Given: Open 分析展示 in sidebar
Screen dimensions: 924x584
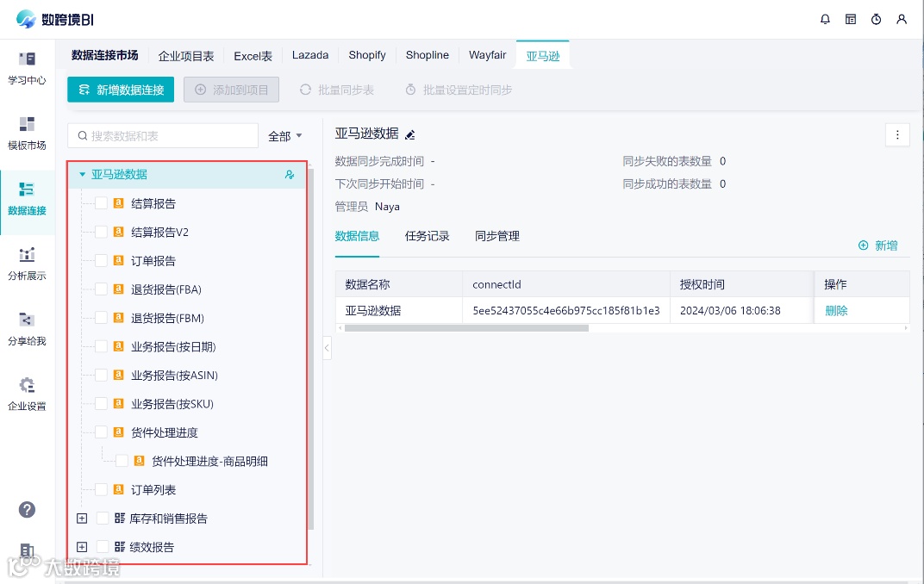Looking at the screenshot, I should tap(27, 265).
